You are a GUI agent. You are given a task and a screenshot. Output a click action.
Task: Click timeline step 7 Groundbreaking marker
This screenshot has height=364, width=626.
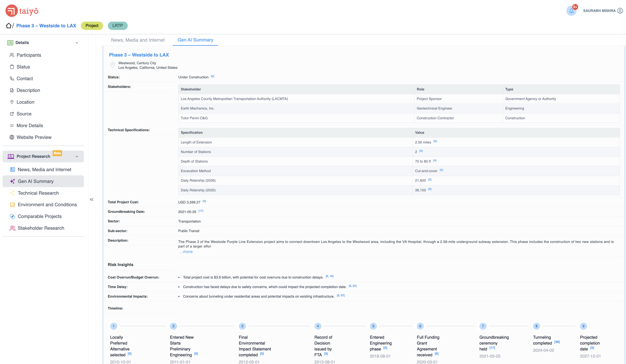tap(483, 326)
